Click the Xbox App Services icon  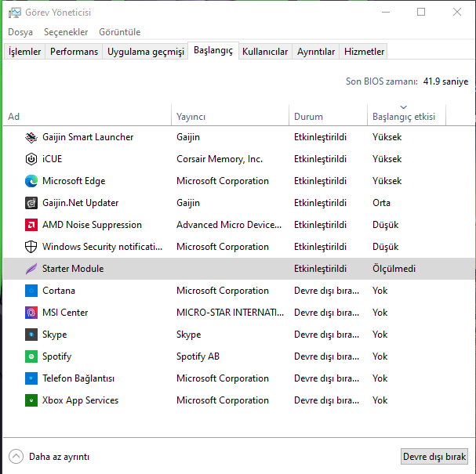31,400
